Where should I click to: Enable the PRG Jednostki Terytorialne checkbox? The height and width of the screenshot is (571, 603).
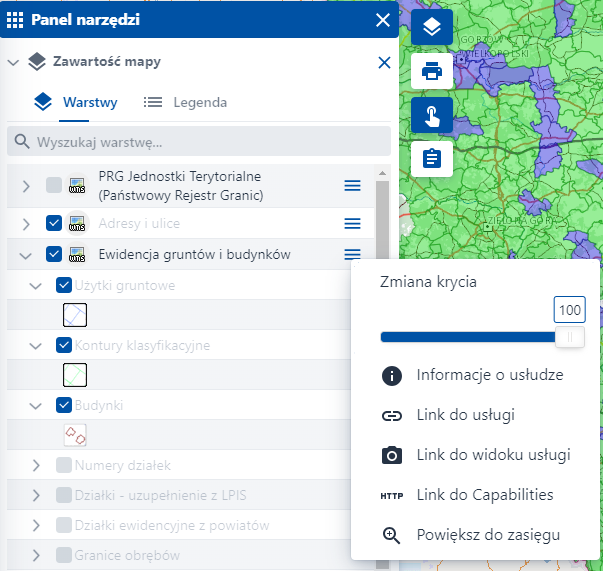point(55,186)
